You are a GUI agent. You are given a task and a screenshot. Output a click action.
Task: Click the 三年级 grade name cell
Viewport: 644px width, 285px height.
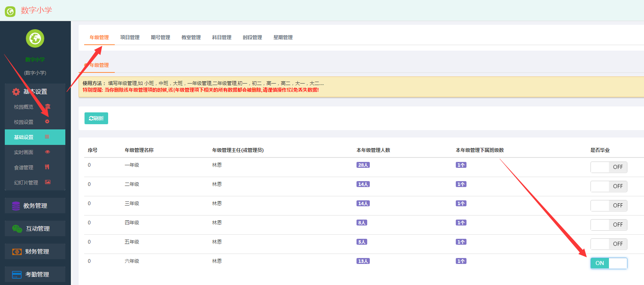pyautogui.click(x=132, y=203)
